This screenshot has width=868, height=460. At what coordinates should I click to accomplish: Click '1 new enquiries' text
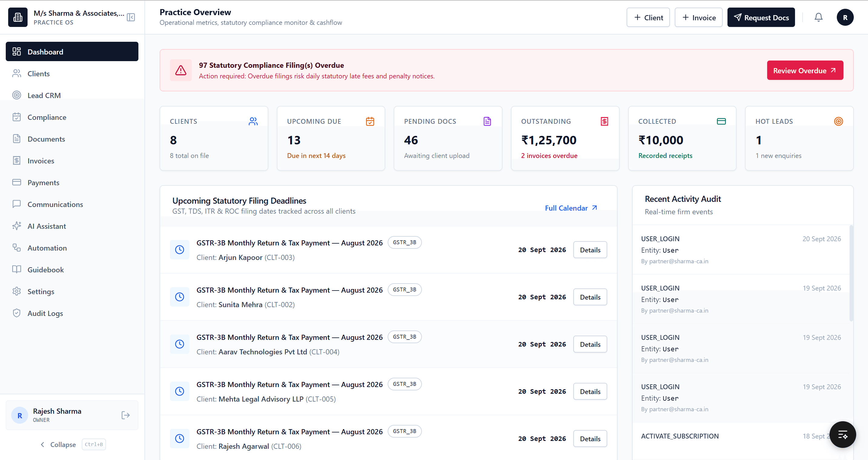click(778, 155)
